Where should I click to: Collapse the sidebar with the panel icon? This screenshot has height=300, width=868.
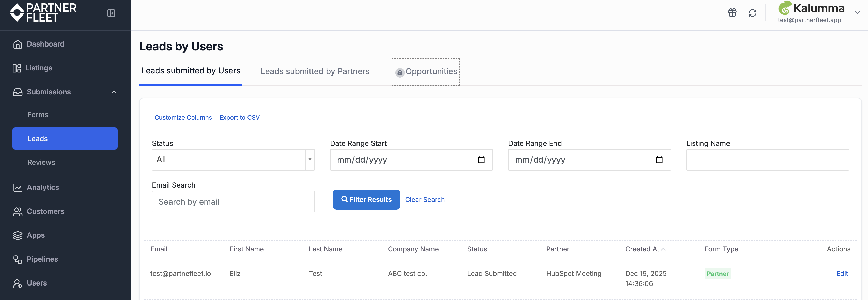click(111, 13)
